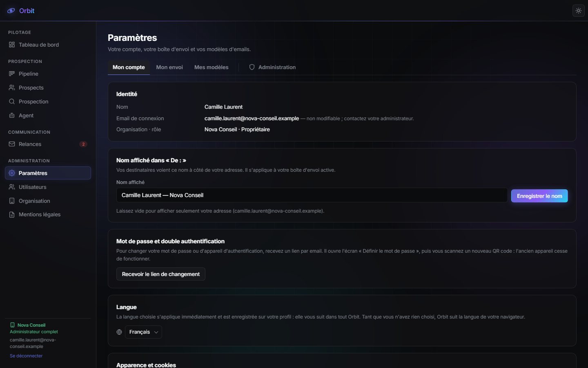
Task: Click the Se déconnecter link
Action: click(x=26, y=356)
